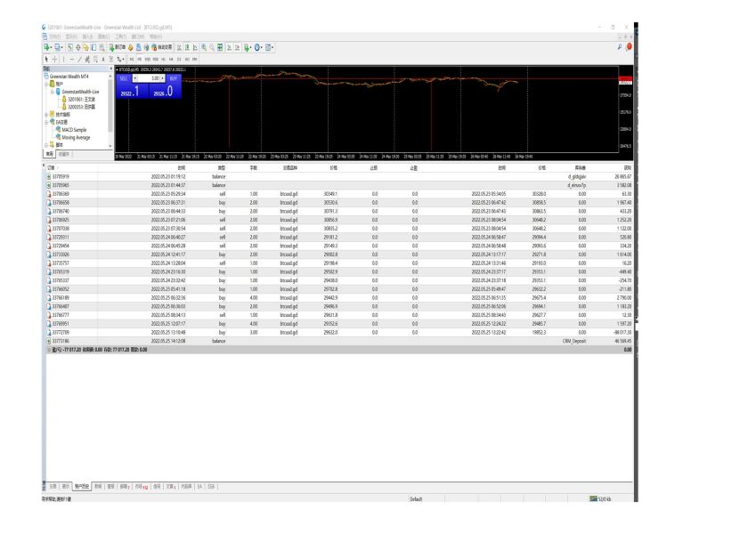Click SELL in the one-click trading panel
This screenshot has height=534, width=756.
point(124,78)
